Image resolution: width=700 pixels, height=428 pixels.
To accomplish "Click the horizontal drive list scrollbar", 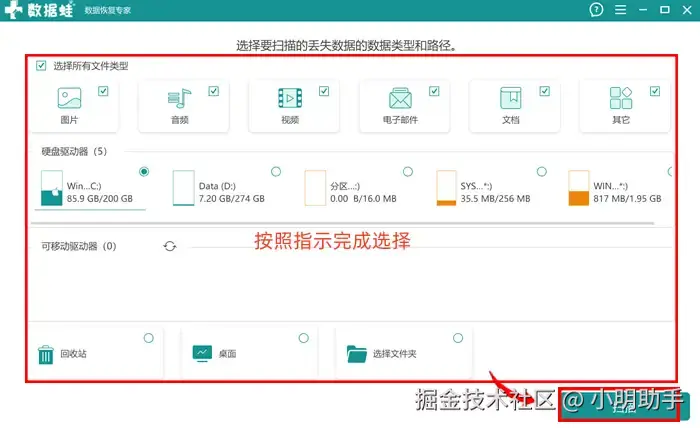I will [x=342, y=223].
